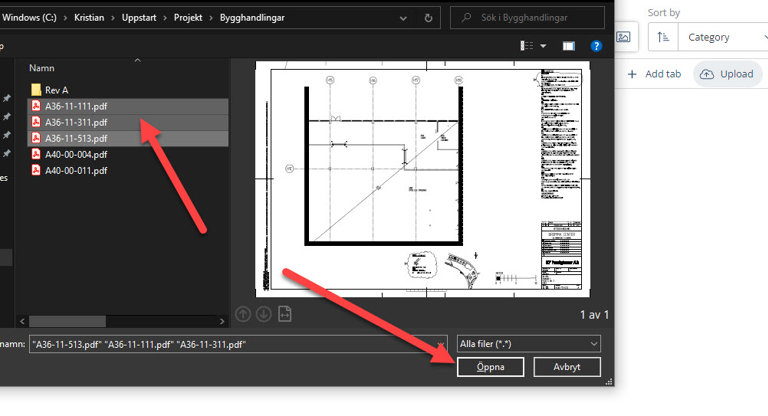Click the image icon left of sort
This screenshot has width=768, height=416.
coord(623,37)
